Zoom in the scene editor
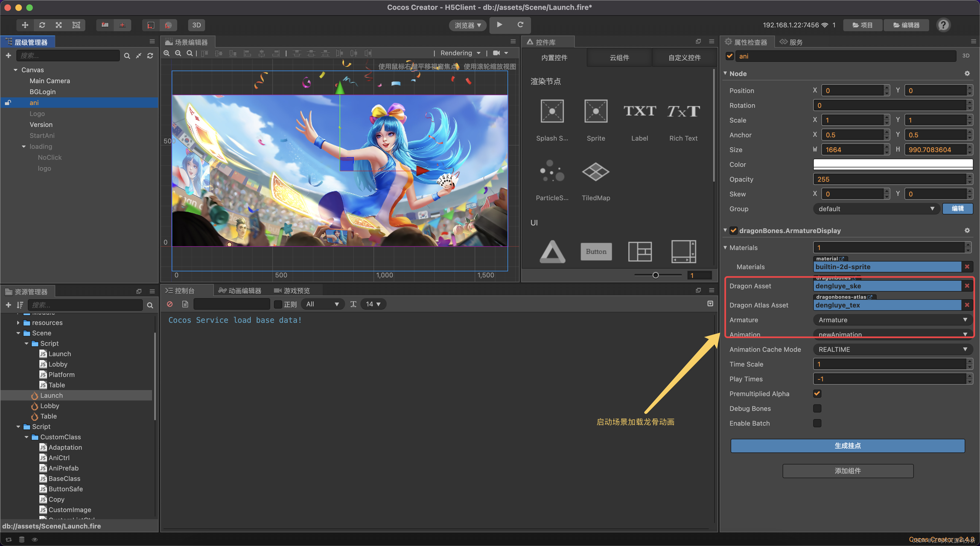This screenshot has width=980, height=546. pyautogui.click(x=167, y=53)
